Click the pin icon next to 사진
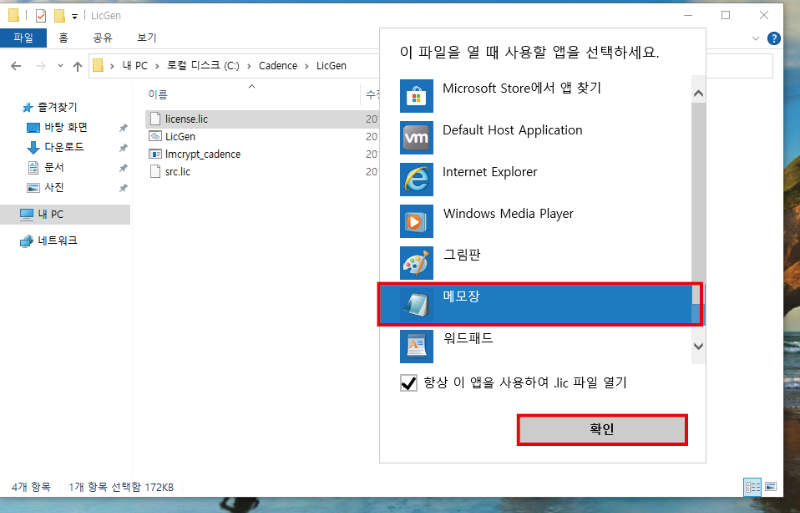The height and width of the screenshot is (513, 800). 123,188
